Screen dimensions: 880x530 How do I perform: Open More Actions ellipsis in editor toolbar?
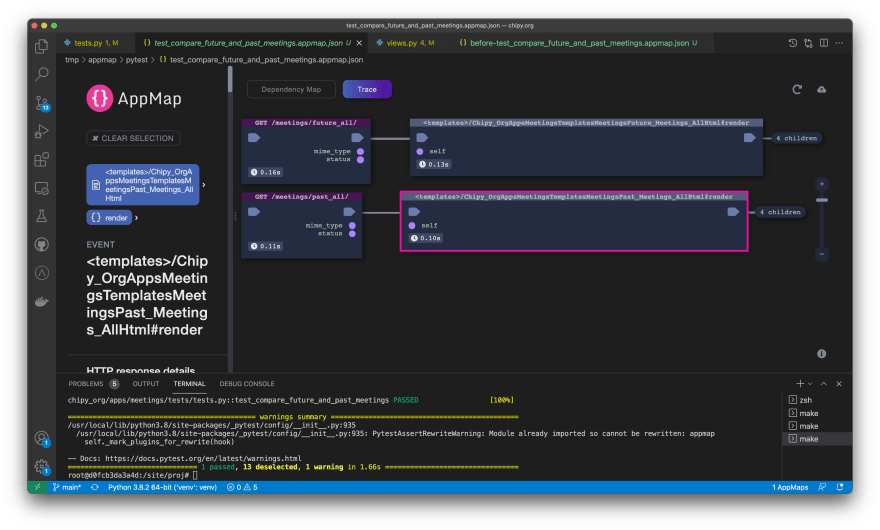[x=839, y=43]
